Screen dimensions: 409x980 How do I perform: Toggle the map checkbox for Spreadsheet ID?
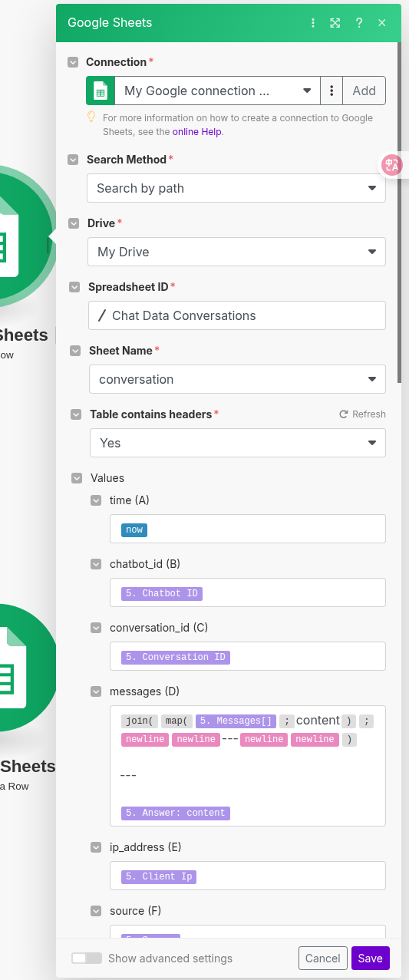[74, 287]
